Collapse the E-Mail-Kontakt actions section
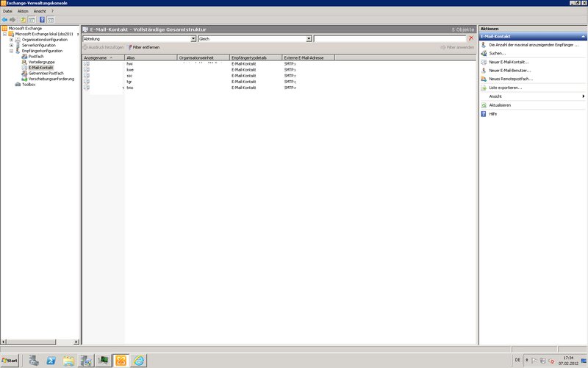This screenshot has width=588, height=368. pyautogui.click(x=583, y=36)
